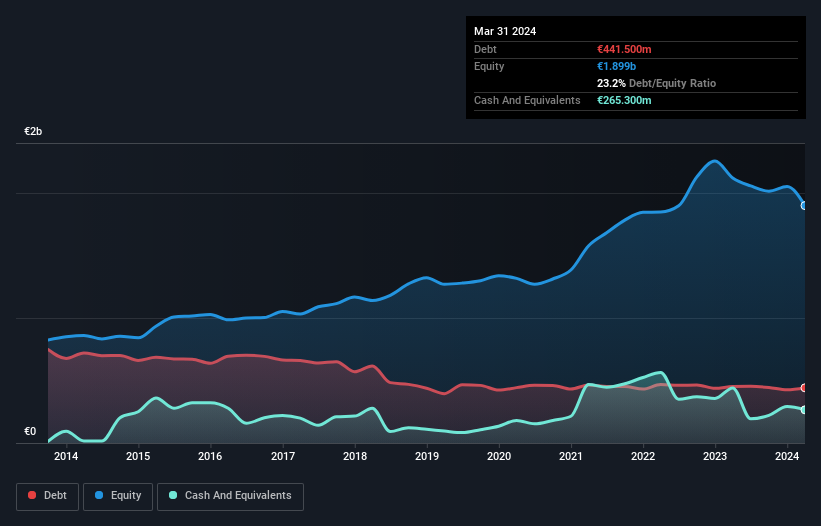Click the 2014 x-axis label

click(x=66, y=456)
